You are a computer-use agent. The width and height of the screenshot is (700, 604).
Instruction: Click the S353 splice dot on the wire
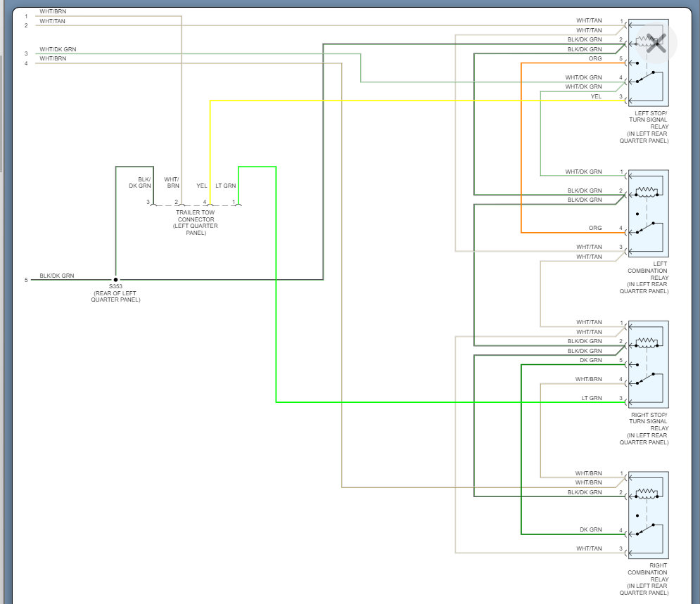point(115,280)
